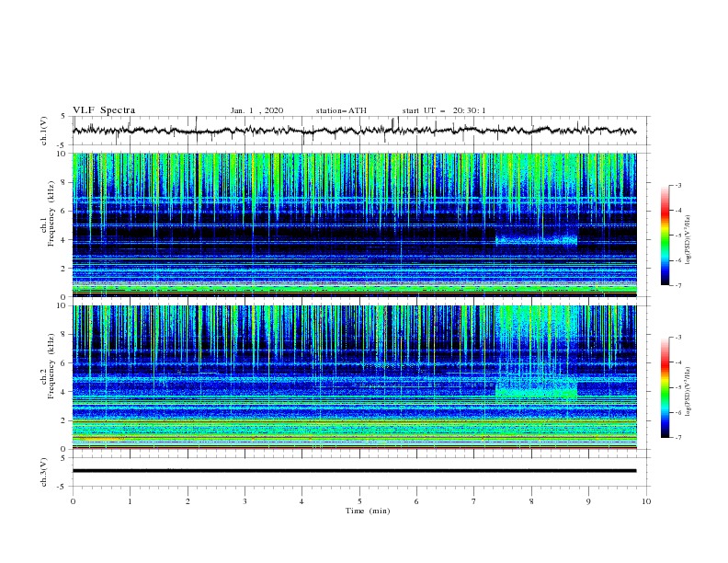Click time axis tick label "5"
This screenshot has height=563, width=728.
click(359, 501)
